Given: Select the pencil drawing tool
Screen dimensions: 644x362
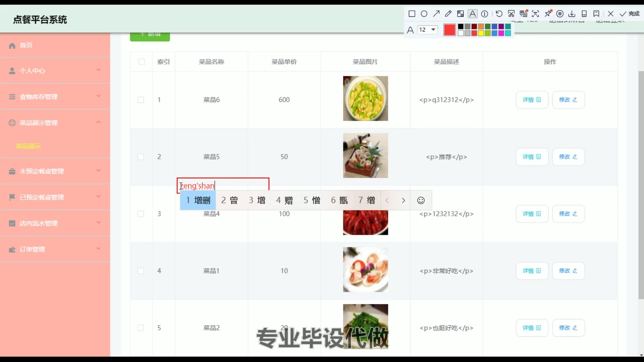Looking at the screenshot, I should click(448, 14).
